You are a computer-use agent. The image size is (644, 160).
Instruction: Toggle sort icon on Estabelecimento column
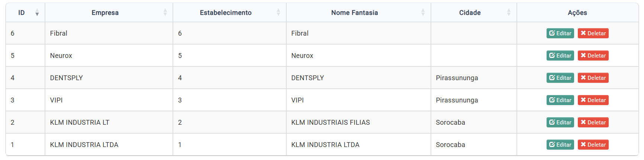pyautogui.click(x=278, y=13)
